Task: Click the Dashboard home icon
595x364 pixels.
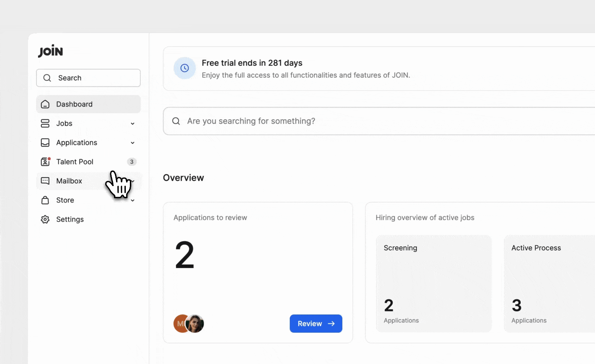Action: (45, 104)
